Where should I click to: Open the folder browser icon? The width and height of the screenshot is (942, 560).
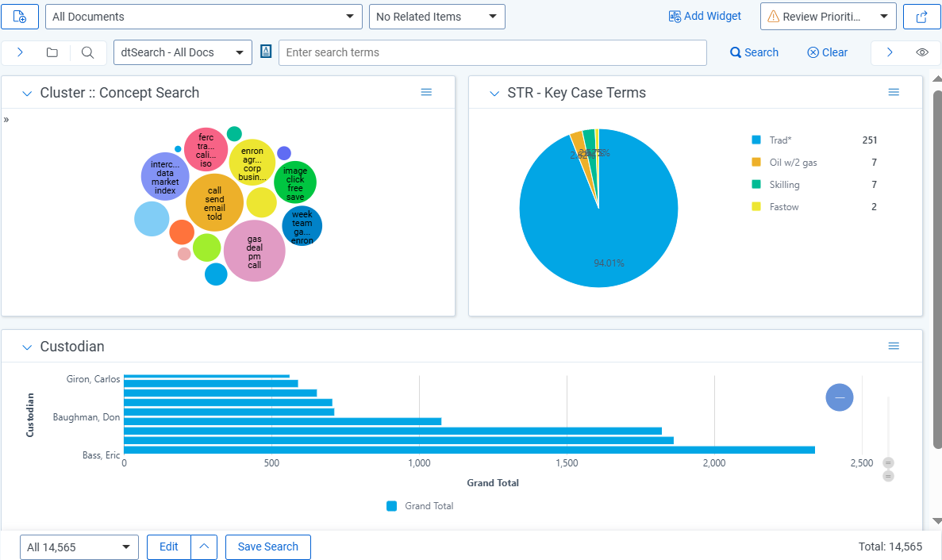tap(52, 52)
